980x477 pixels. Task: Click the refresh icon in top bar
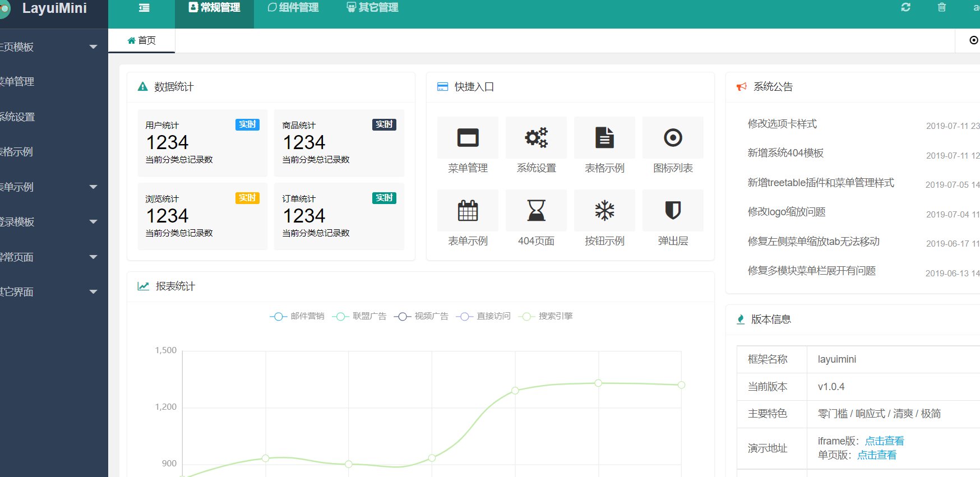(905, 7)
